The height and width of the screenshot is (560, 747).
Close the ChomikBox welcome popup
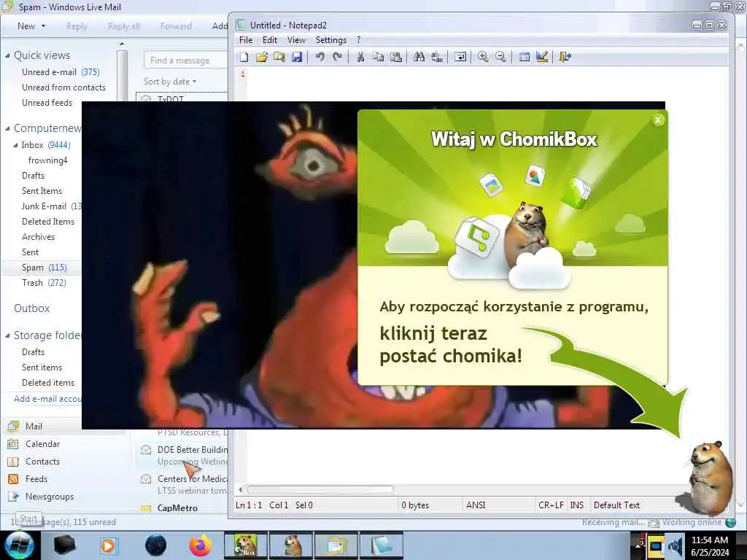click(x=658, y=120)
